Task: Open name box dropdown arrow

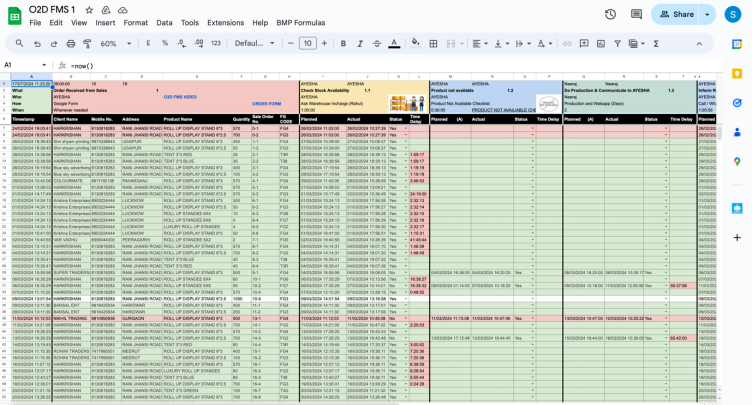Action: tap(44, 65)
